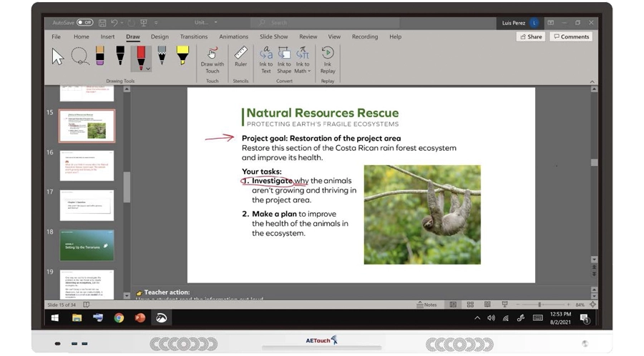This screenshot has height=356, width=644.
Task: Select the black pen tool
Action: pos(120,56)
